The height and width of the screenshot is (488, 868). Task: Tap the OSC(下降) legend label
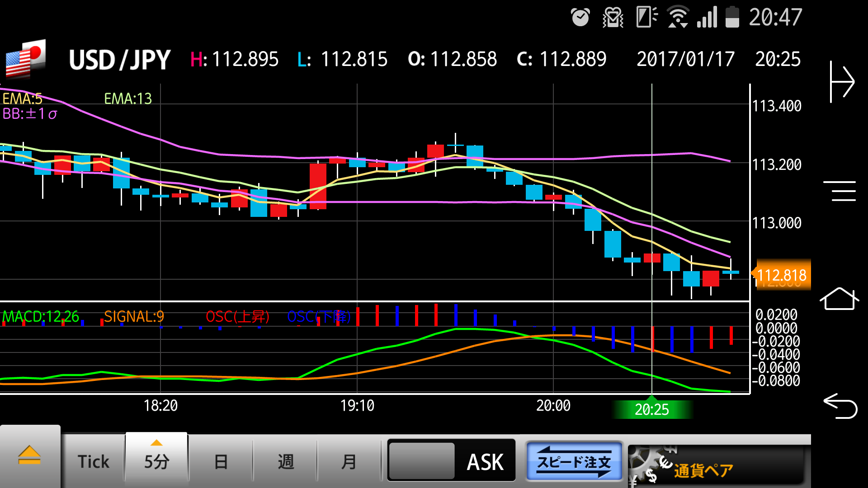coord(319,316)
